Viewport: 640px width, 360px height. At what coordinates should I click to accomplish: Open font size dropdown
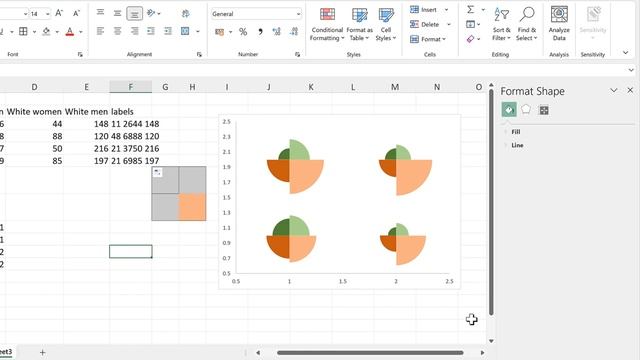tap(47, 14)
